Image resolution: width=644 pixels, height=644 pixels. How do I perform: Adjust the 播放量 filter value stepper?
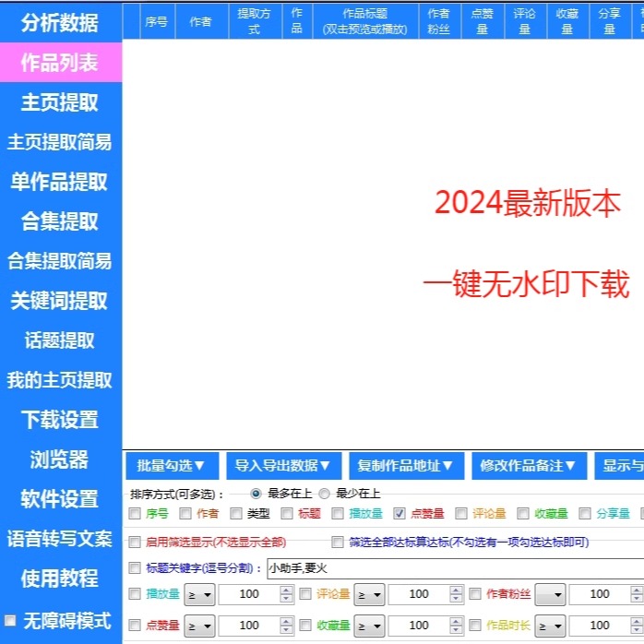coord(286,594)
